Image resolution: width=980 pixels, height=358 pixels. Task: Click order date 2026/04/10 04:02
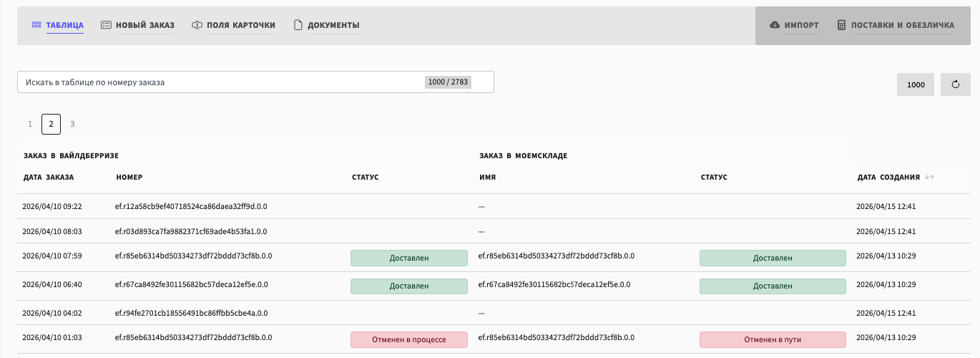[x=52, y=313]
